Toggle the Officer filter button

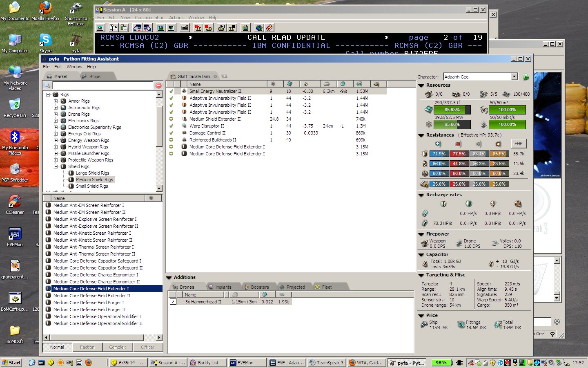(x=147, y=347)
